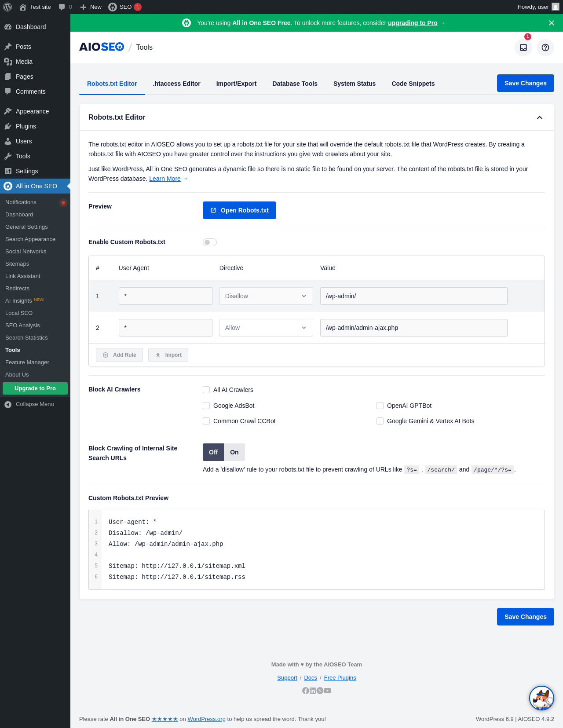Click the Posts pushpin icon in sidebar
Image resolution: width=563 pixels, height=728 pixels.
8,47
